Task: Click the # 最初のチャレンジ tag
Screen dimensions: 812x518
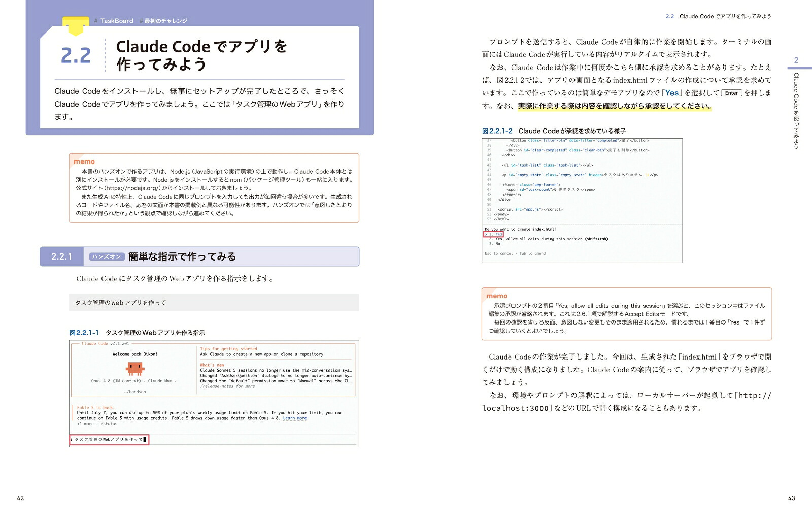Action: coord(163,21)
